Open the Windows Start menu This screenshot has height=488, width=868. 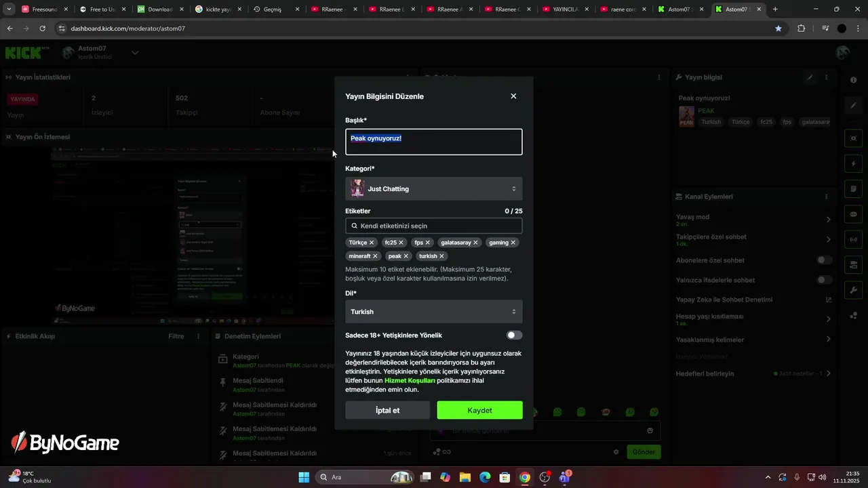point(304,477)
